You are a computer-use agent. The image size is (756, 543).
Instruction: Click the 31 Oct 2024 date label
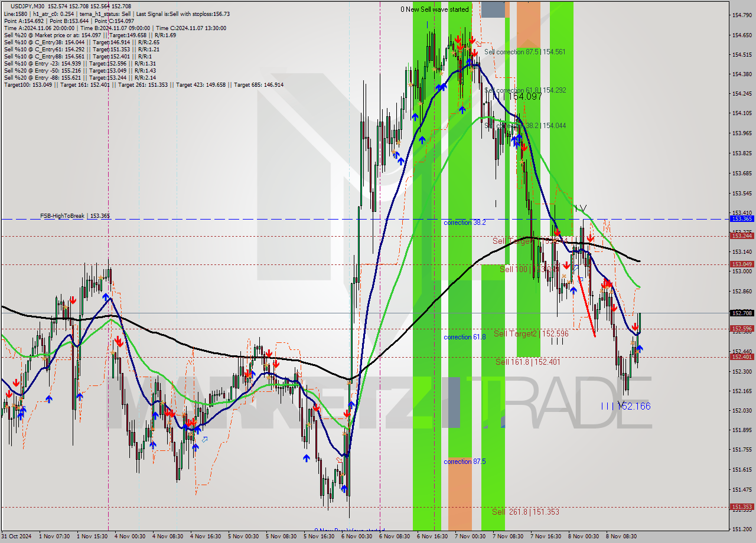(16, 537)
